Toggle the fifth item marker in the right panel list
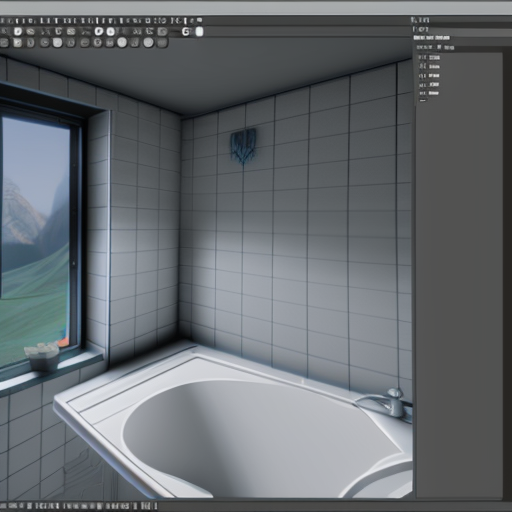Screen dimensions: 512x512 [x=422, y=93]
